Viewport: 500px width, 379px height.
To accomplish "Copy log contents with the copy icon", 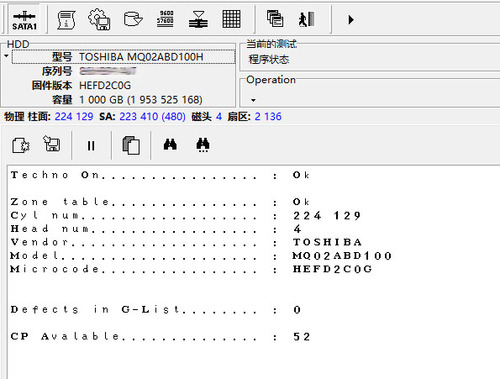I will coord(131,145).
